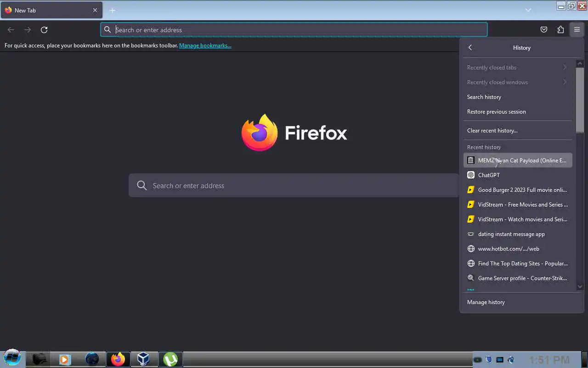
Task: Open Good Burger 2 2023 history entry
Action: pyautogui.click(x=518, y=190)
